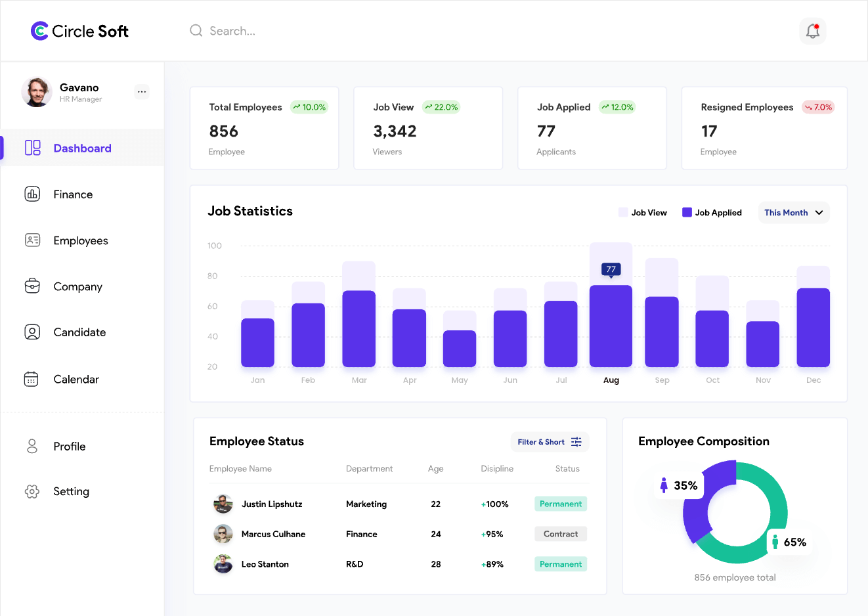Click Leo Stanton's avatar thumbnail
The height and width of the screenshot is (616, 868).
223,564
